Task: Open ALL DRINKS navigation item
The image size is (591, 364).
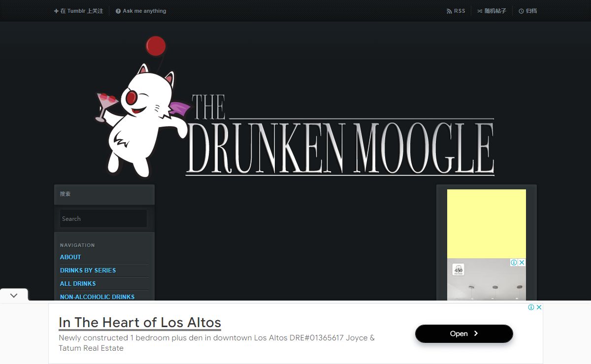Action: pos(78,283)
